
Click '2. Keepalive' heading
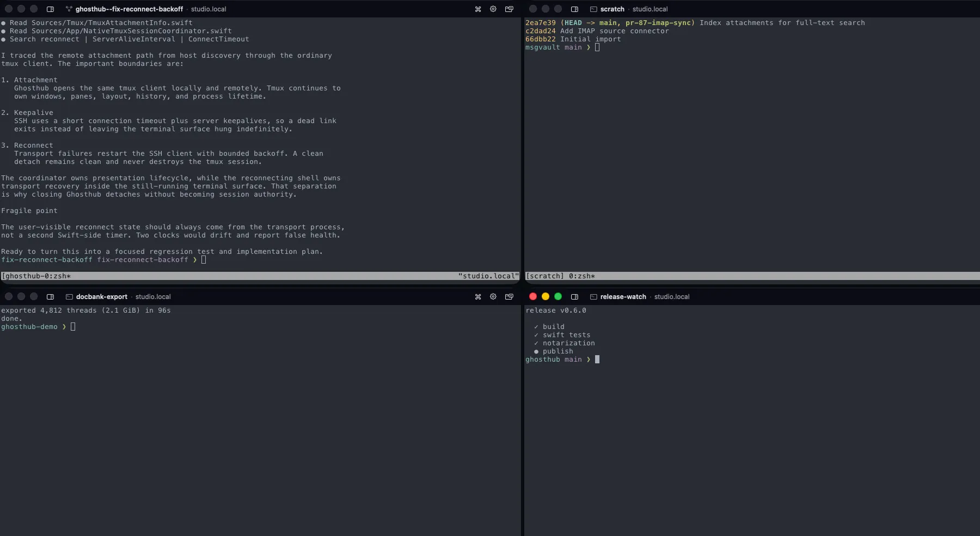pyautogui.click(x=27, y=113)
